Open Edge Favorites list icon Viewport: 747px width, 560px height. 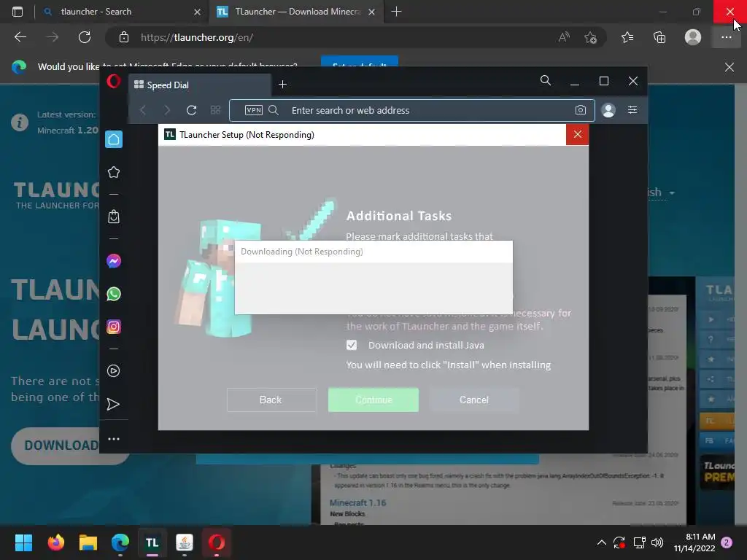point(627,37)
